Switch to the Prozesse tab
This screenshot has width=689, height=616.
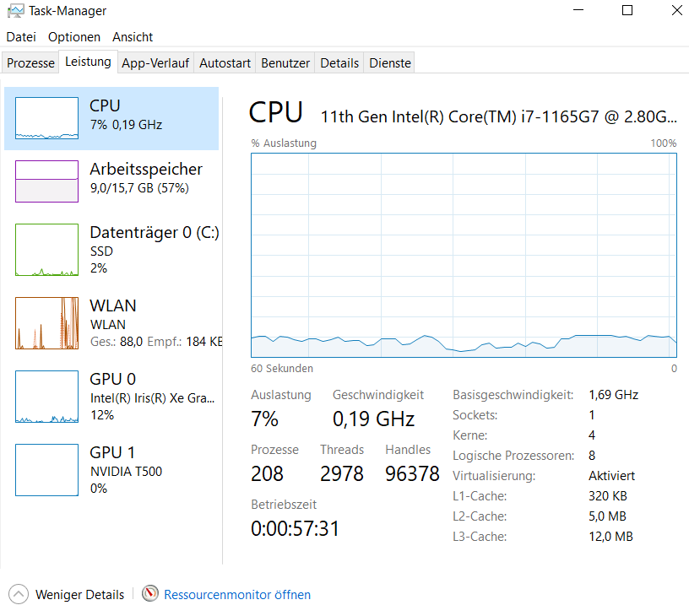[x=30, y=62]
